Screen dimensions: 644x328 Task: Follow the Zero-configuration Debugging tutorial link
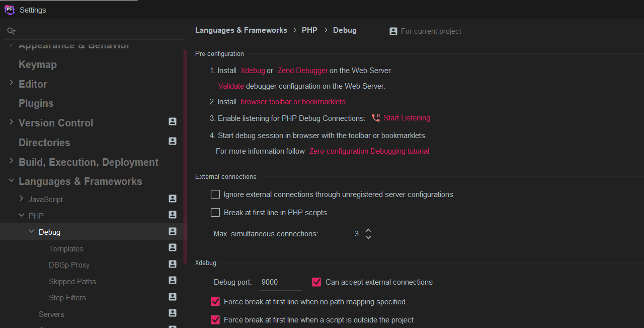(x=369, y=151)
